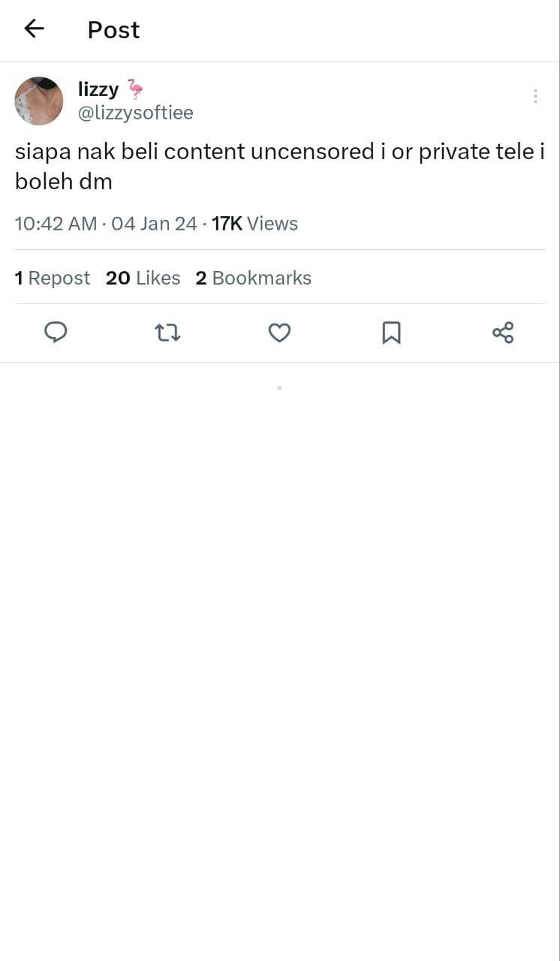560x961 pixels.
Task: Click the small loading dot below the actions
Action: click(x=279, y=387)
